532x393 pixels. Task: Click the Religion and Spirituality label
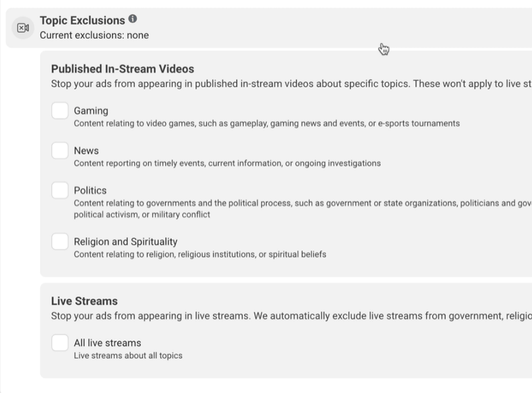[126, 241]
